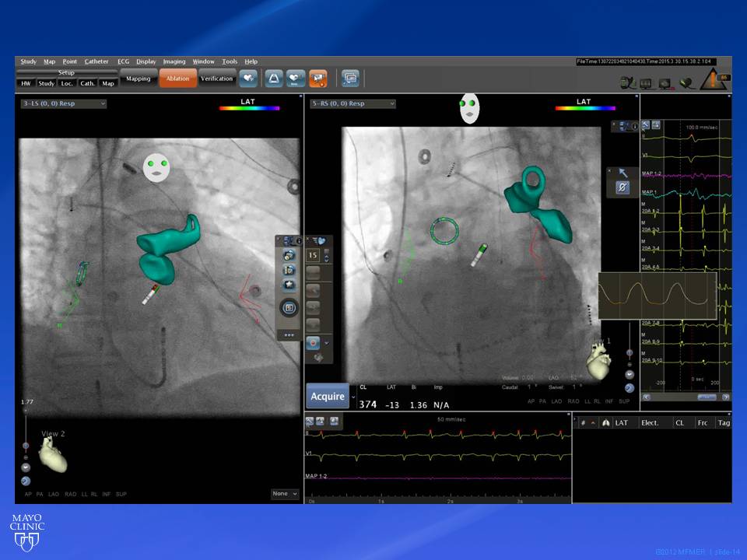Click the Loc. setup button
The height and width of the screenshot is (560, 747).
pos(68,83)
